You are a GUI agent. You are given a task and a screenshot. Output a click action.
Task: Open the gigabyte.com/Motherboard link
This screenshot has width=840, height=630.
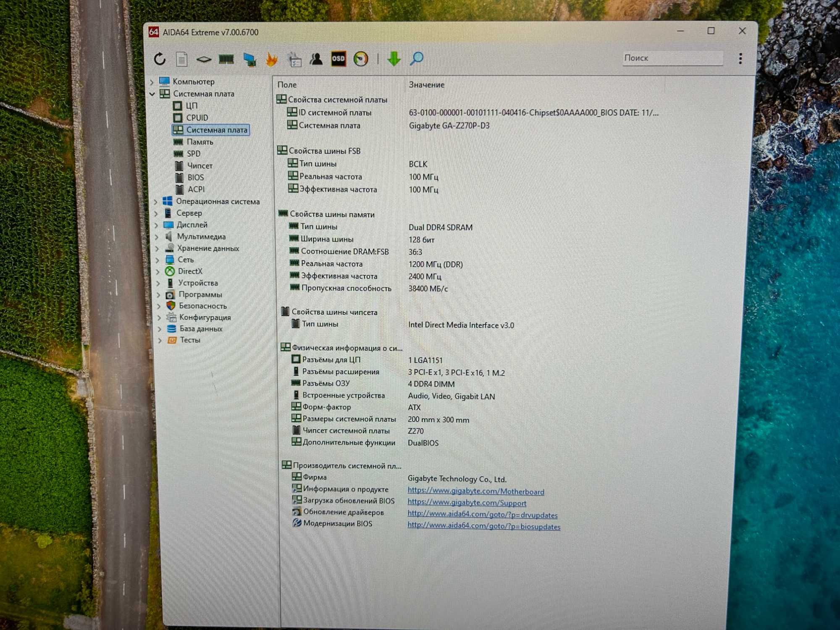[476, 491]
